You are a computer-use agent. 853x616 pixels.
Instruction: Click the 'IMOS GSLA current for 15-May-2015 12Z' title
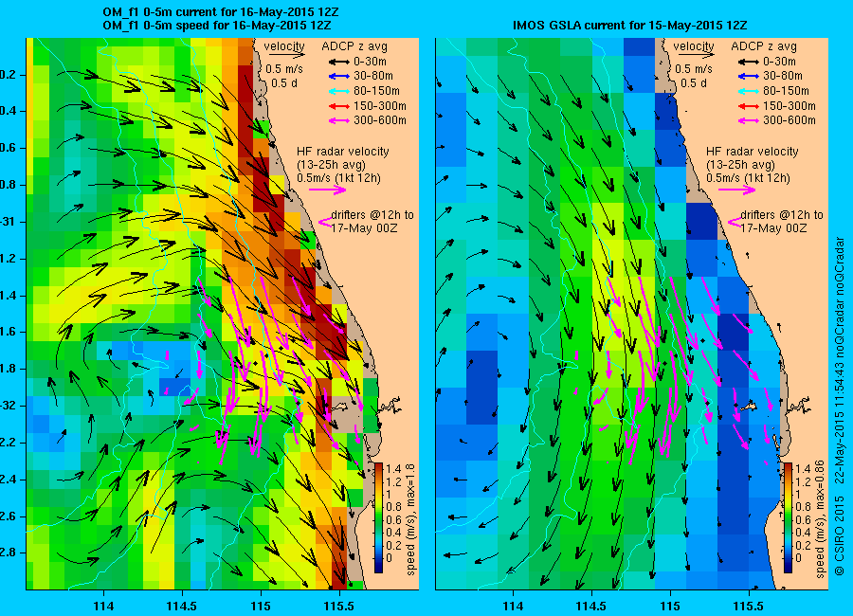(630, 26)
